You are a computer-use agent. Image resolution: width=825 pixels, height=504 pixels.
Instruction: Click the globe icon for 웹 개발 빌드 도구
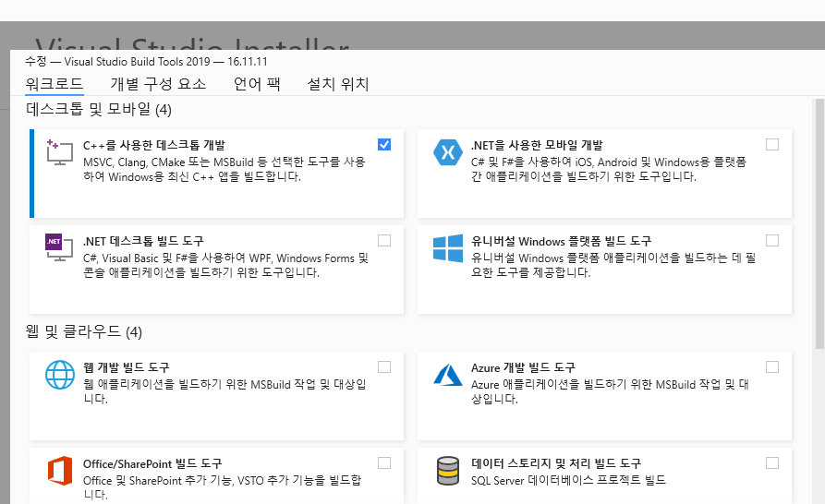click(x=59, y=375)
